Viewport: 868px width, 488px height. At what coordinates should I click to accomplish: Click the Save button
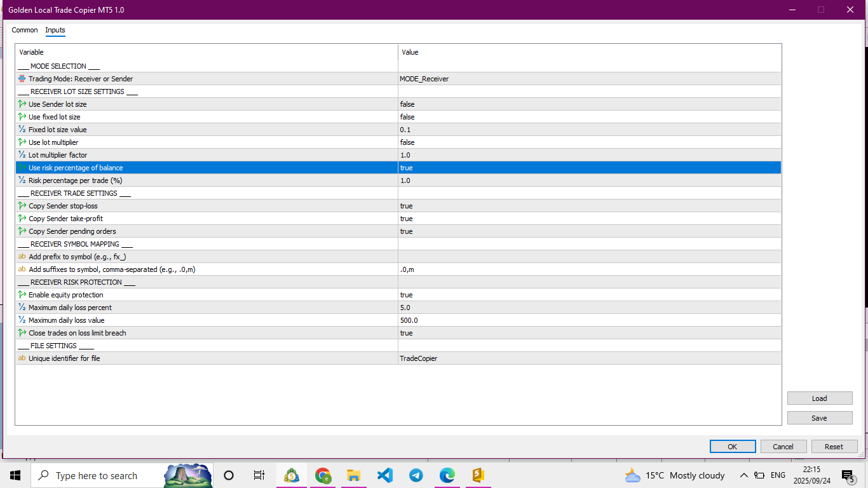(x=820, y=418)
